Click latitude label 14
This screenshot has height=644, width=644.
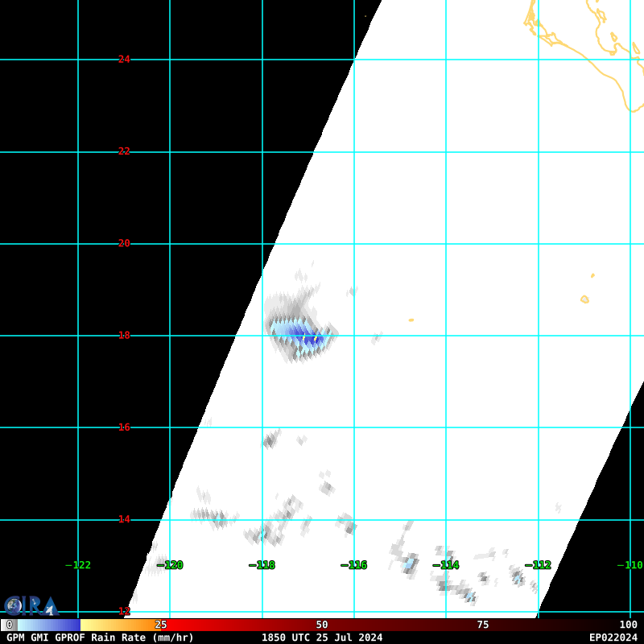[124, 519]
